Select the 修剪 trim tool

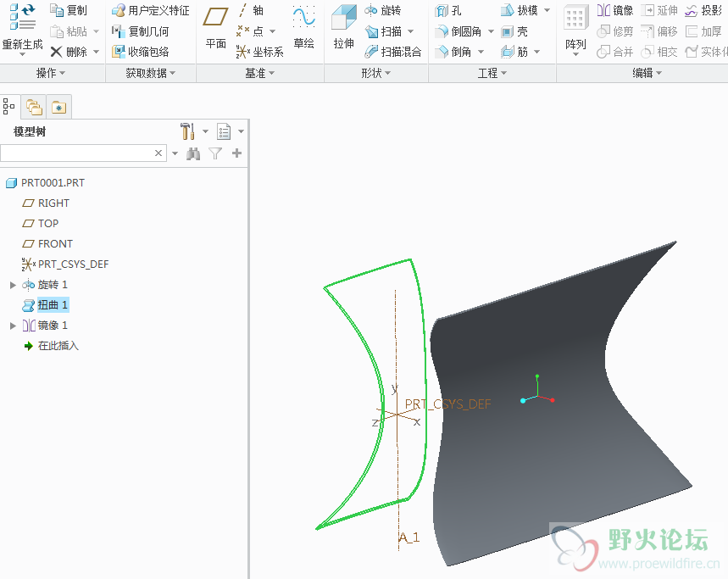coord(615,31)
